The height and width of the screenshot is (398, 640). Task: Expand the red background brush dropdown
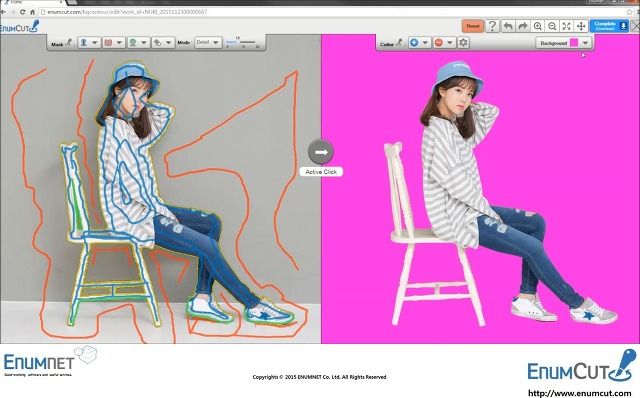click(x=119, y=42)
